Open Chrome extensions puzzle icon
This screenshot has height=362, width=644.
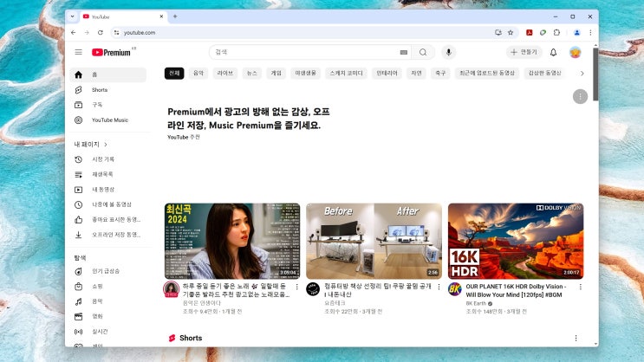[556, 32]
